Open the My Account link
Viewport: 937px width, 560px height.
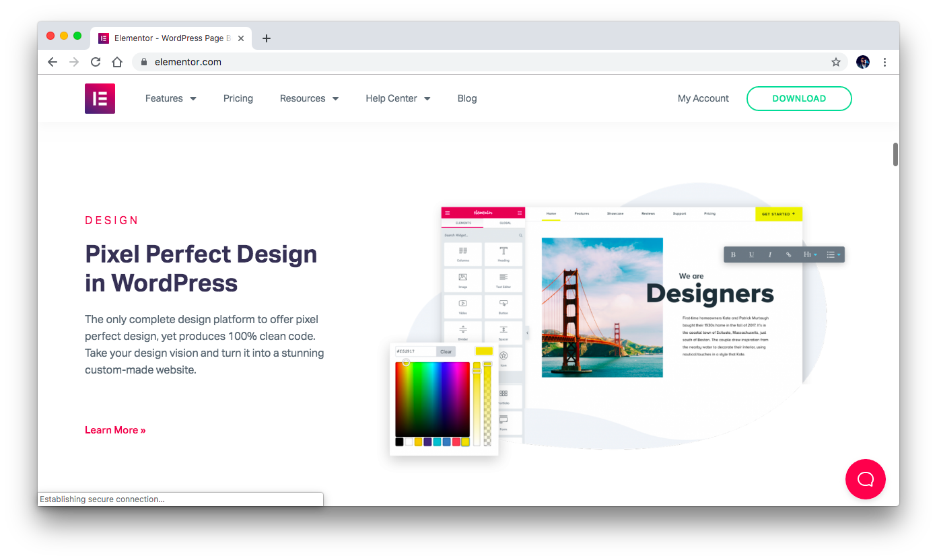point(703,98)
